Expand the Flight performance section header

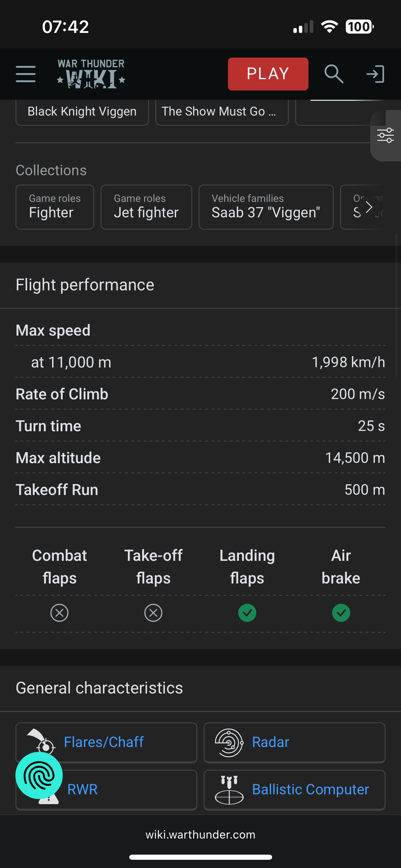click(x=85, y=285)
